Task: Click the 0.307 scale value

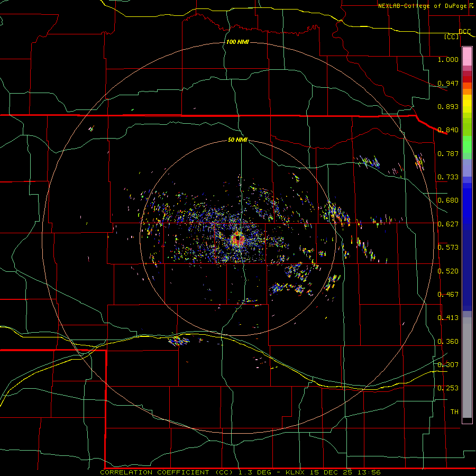Action: pos(448,364)
